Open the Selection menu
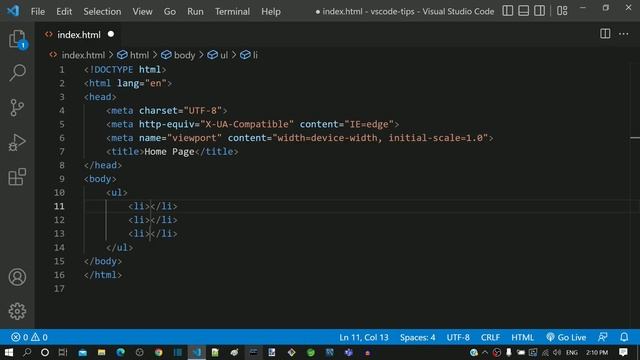The image size is (640, 360). point(102,11)
